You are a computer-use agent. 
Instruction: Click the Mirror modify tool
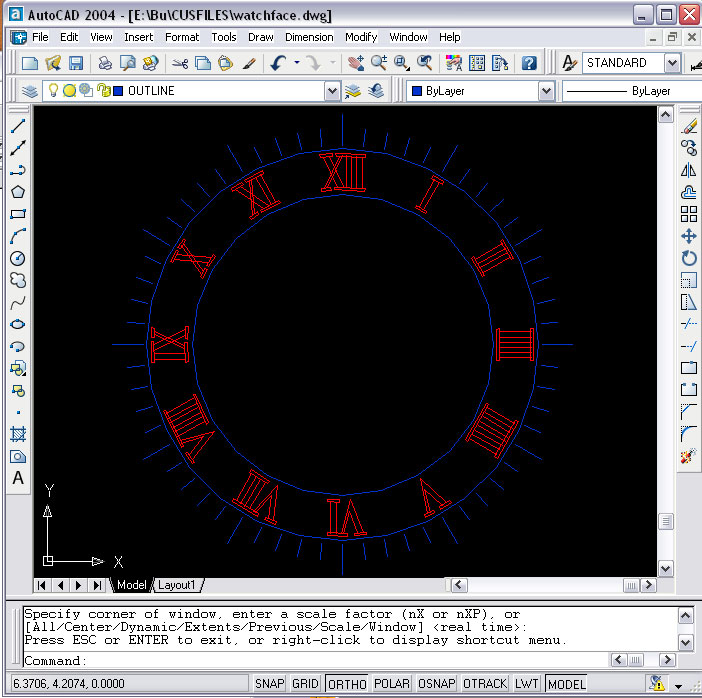[689, 170]
